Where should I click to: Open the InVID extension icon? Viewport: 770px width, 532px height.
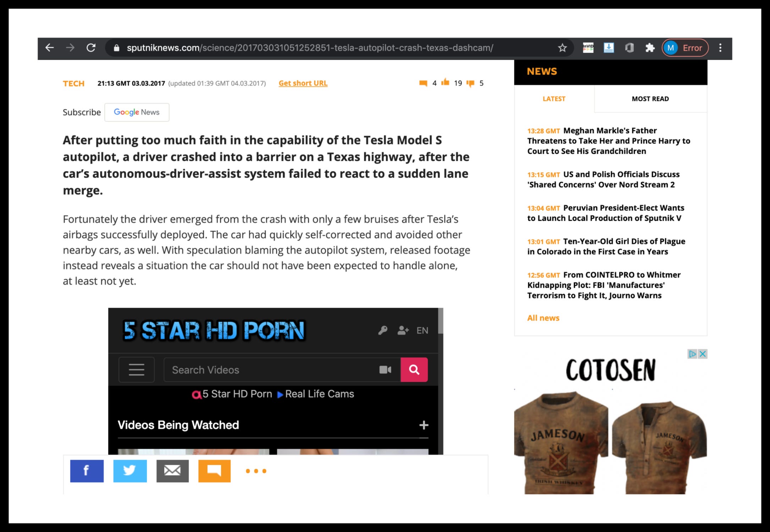point(588,48)
